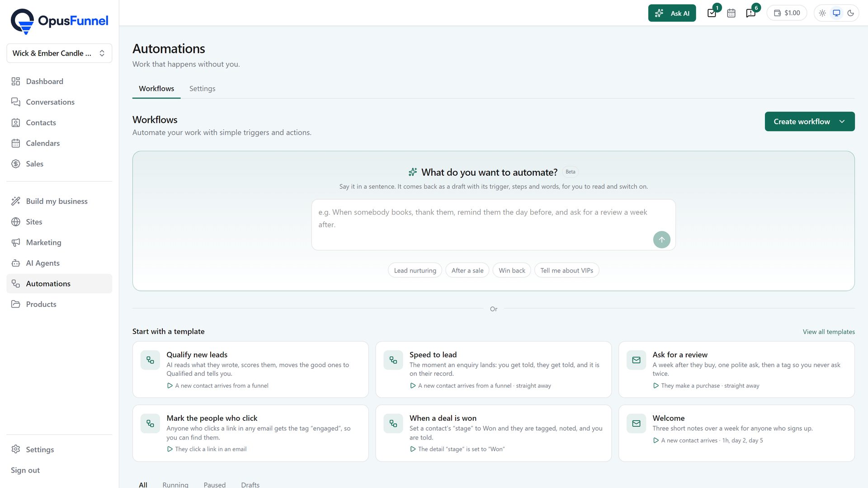Switch to the Settings tab
Image resolution: width=868 pixels, height=488 pixels.
point(202,89)
